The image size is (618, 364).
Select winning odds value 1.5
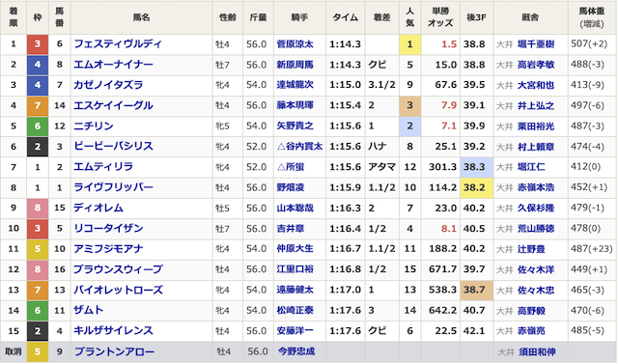click(449, 44)
